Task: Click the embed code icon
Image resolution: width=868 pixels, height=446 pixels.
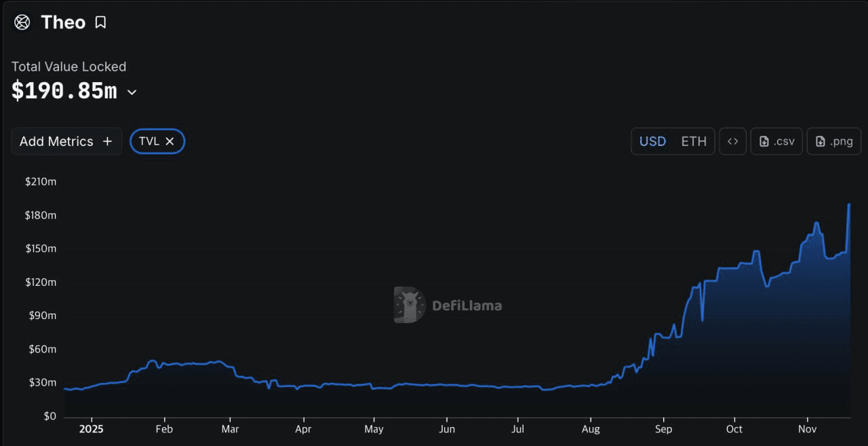Action: tap(732, 141)
